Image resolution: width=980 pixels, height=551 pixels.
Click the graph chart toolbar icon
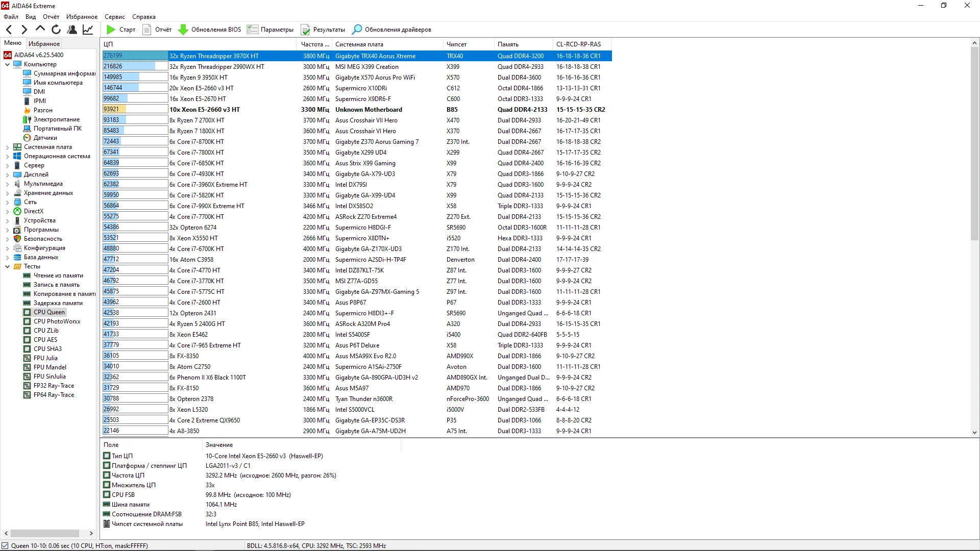tap(88, 30)
